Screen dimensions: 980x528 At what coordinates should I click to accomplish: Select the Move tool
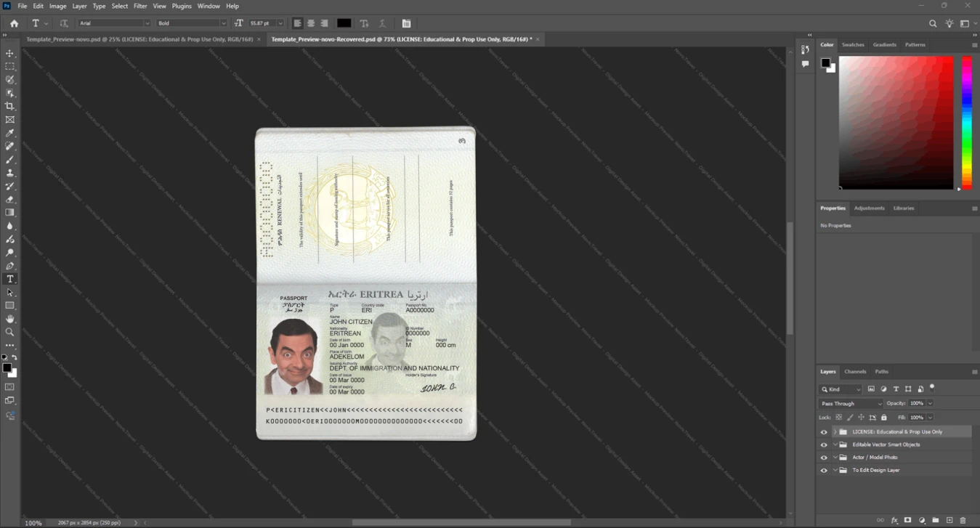[10, 54]
